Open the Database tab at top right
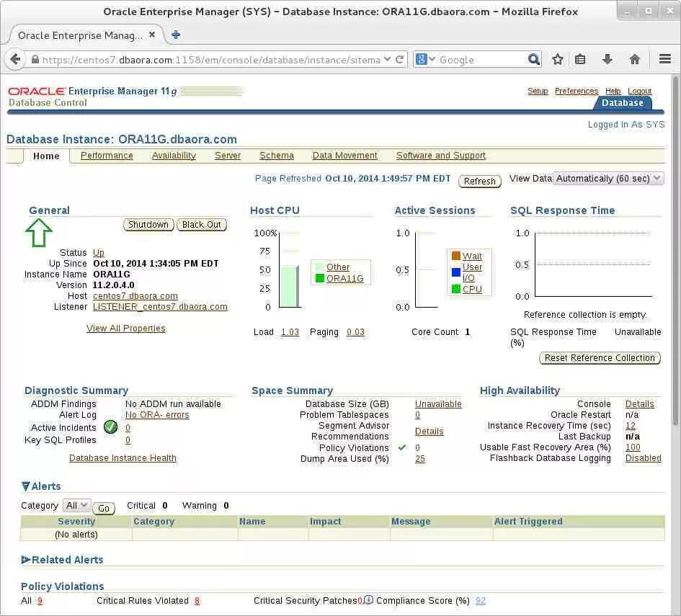The width and height of the screenshot is (681, 616). (623, 103)
